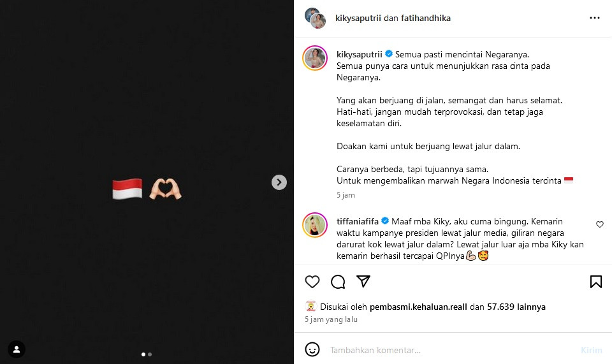Viewport: 612px width, 364px height.
Task: Share the post with paper plane icon
Action: [x=363, y=281]
